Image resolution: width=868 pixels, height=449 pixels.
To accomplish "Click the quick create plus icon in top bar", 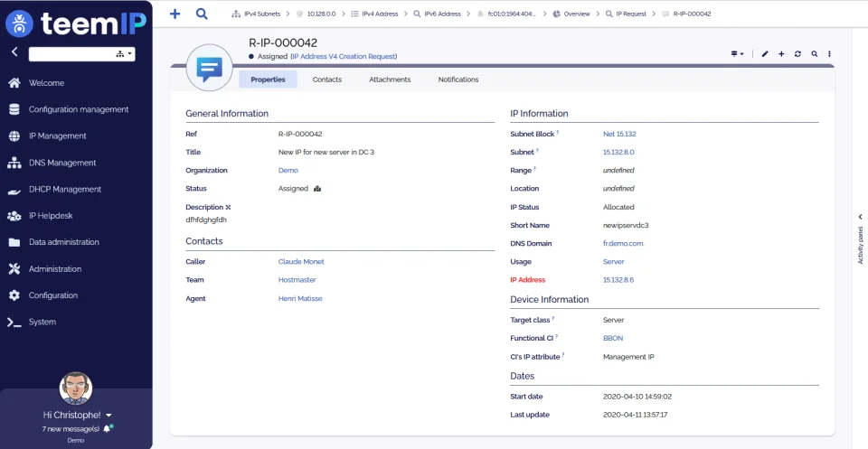I will (x=175, y=14).
